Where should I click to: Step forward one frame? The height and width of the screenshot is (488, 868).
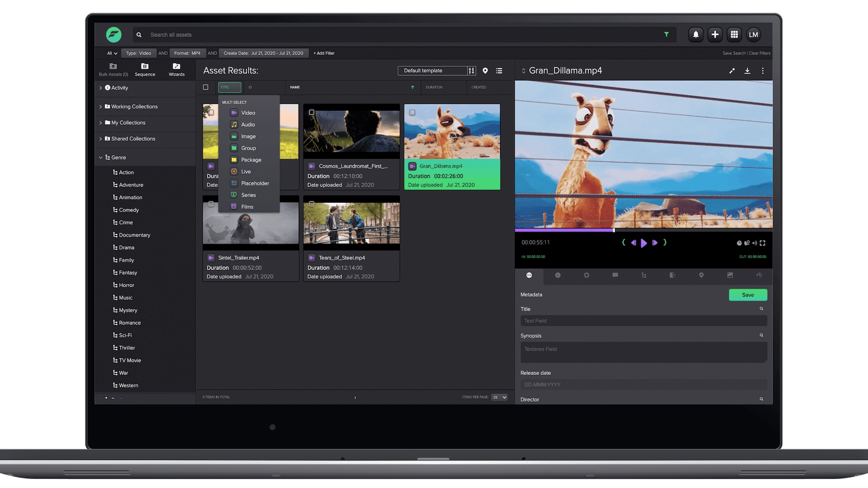[x=655, y=243]
